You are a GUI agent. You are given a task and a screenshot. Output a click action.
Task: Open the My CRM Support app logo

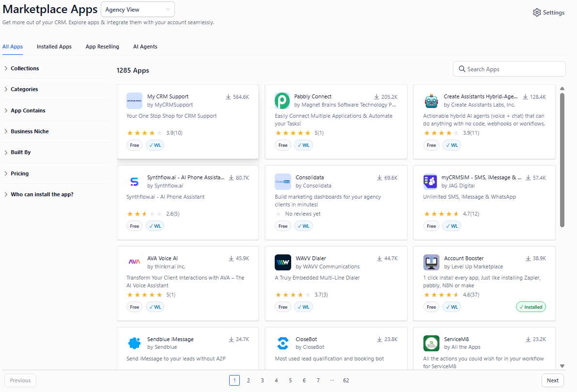click(x=134, y=101)
